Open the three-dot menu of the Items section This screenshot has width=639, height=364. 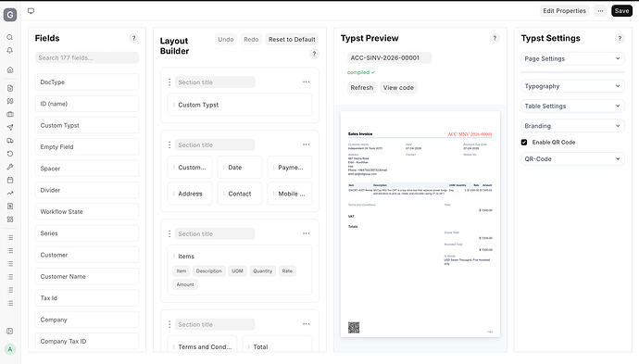(x=306, y=233)
